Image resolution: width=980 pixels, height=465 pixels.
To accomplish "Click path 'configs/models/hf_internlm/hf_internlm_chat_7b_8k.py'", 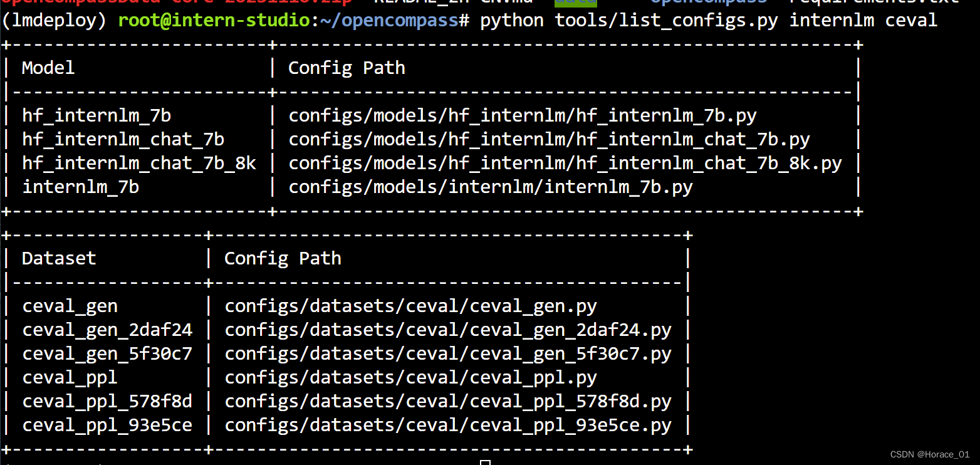I will pyautogui.click(x=565, y=163).
